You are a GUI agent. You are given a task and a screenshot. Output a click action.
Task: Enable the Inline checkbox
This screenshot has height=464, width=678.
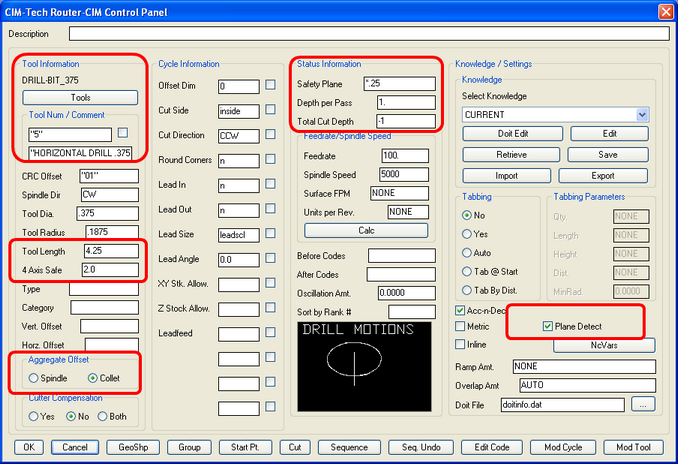click(x=460, y=344)
